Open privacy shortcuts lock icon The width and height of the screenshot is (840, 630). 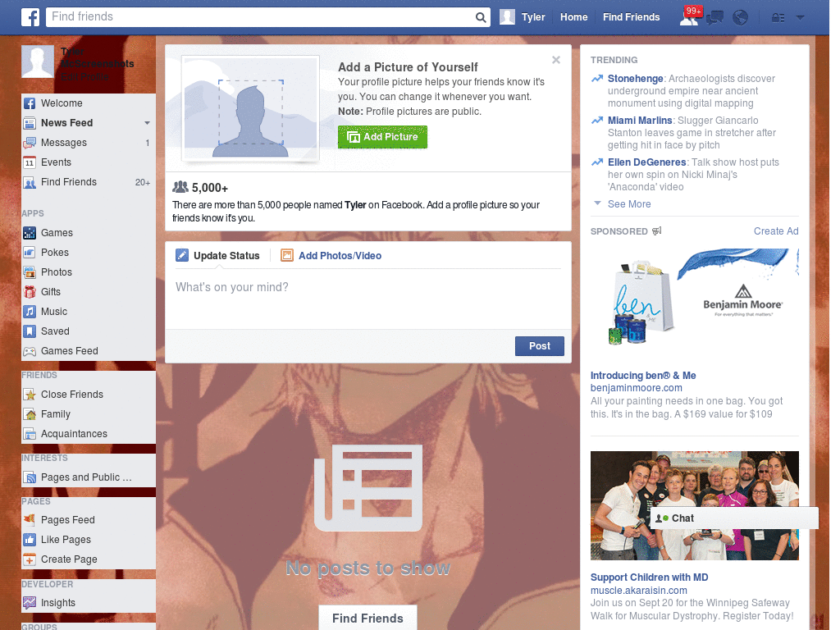(x=778, y=18)
